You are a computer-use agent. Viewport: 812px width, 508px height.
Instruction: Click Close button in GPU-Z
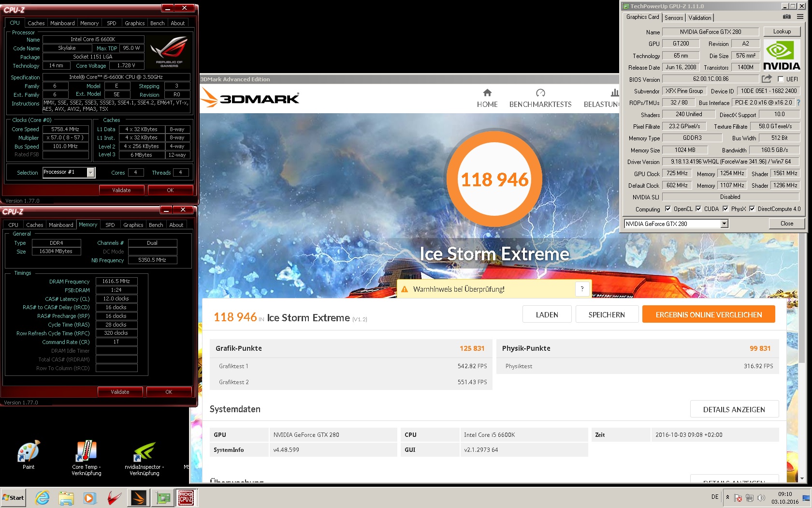click(787, 224)
